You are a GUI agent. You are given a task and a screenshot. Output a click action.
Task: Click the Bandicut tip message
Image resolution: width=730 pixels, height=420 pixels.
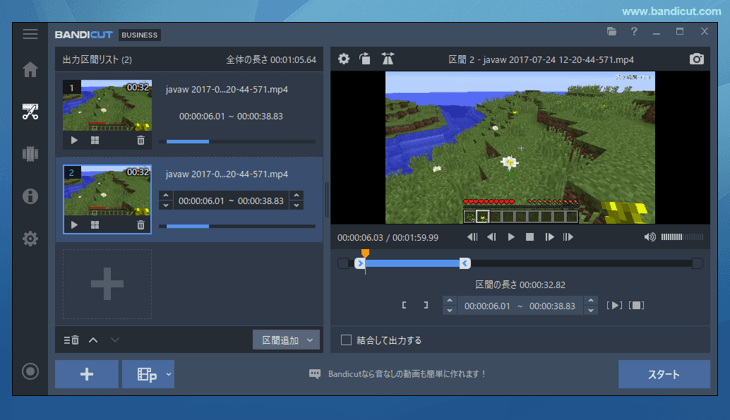tap(407, 374)
